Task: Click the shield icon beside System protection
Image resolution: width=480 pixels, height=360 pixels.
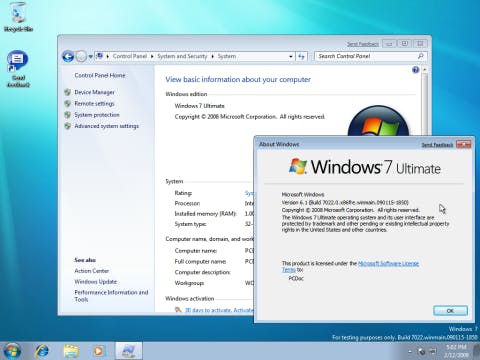Action: click(x=68, y=115)
